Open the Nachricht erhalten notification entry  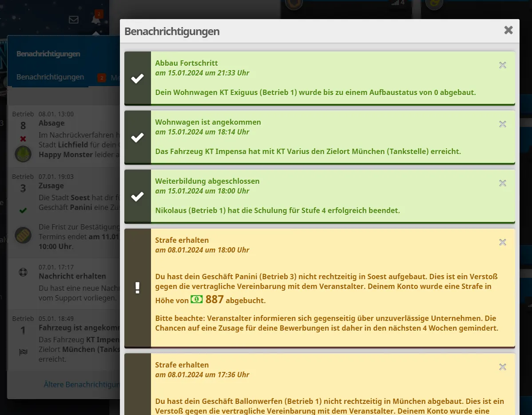click(x=72, y=276)
